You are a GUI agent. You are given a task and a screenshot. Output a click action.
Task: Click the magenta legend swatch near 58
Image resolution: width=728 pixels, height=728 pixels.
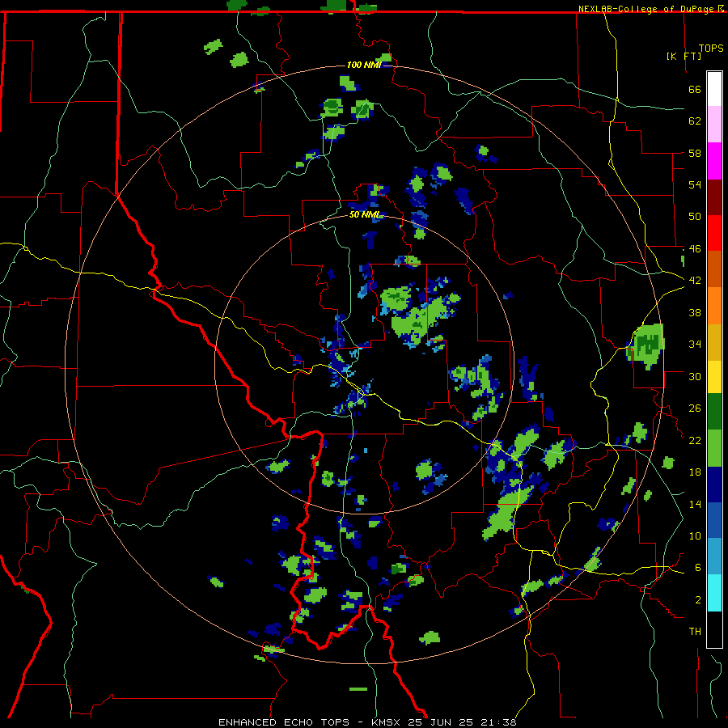(714, 161)
